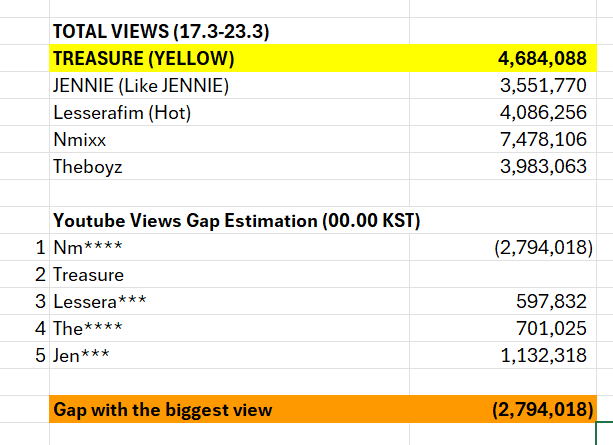Select the JENNIE (Like JENNIE) cell
This screenshot has width=613, height=445.
point(229,85)
